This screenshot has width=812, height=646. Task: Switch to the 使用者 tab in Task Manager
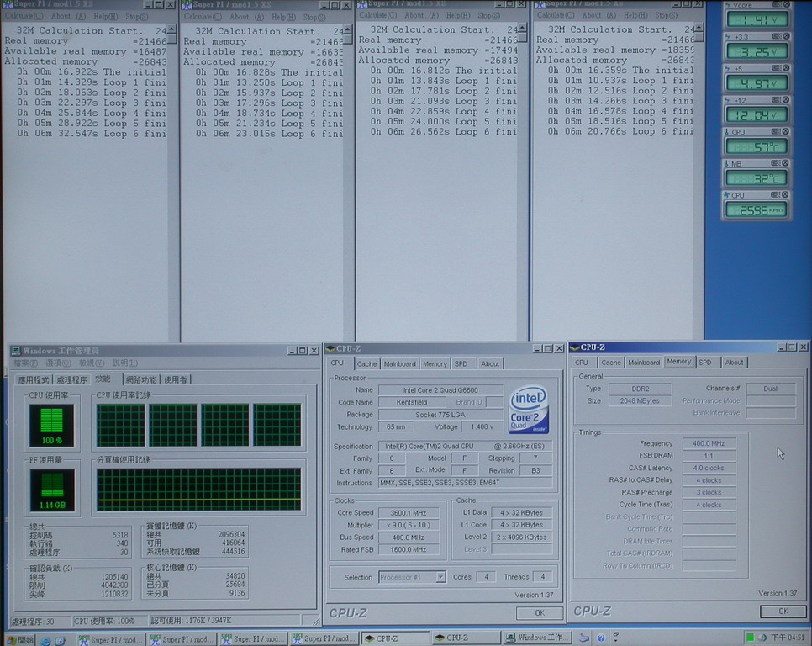click(176, 379)
